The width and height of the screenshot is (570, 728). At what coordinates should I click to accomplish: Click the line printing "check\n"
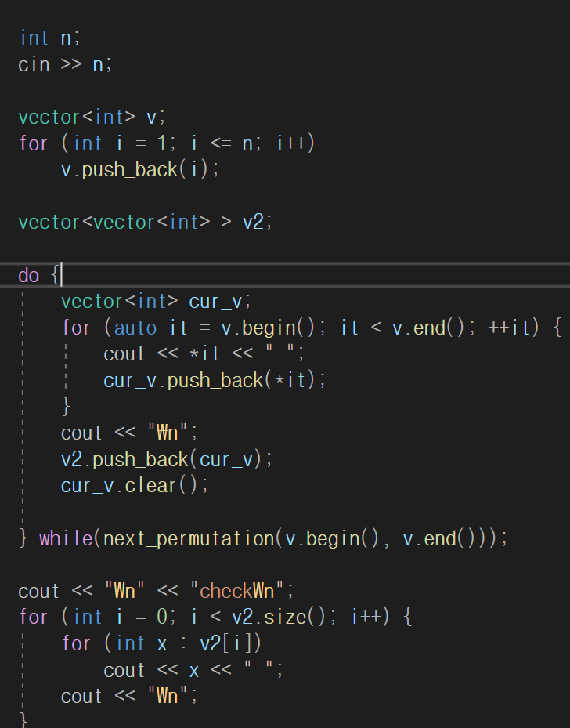tap(156, 592)
